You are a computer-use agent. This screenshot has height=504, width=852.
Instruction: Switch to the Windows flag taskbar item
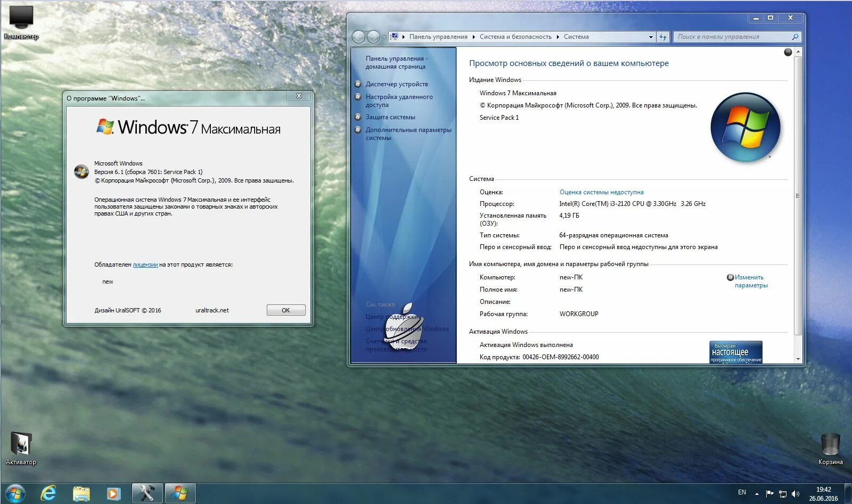[x=180, y=493]
